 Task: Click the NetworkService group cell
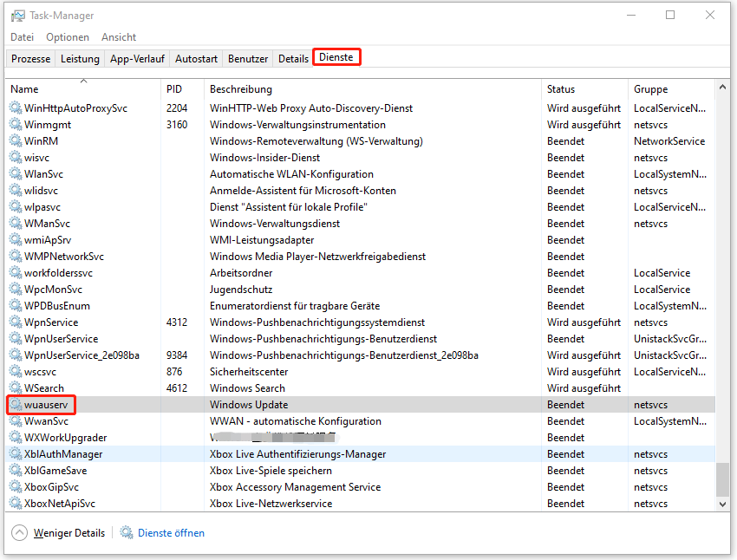click(x=669, y=141)
